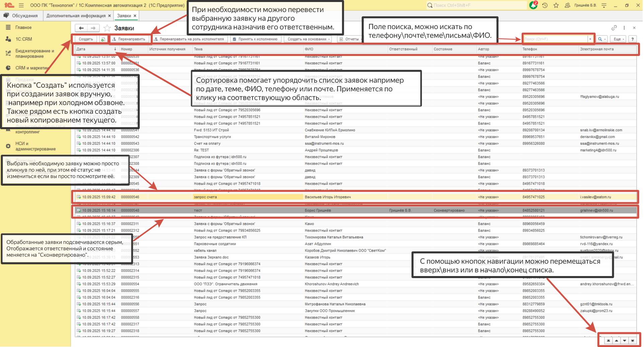
Task: Add Заявки to favorites with star
Action: point(107,28)
